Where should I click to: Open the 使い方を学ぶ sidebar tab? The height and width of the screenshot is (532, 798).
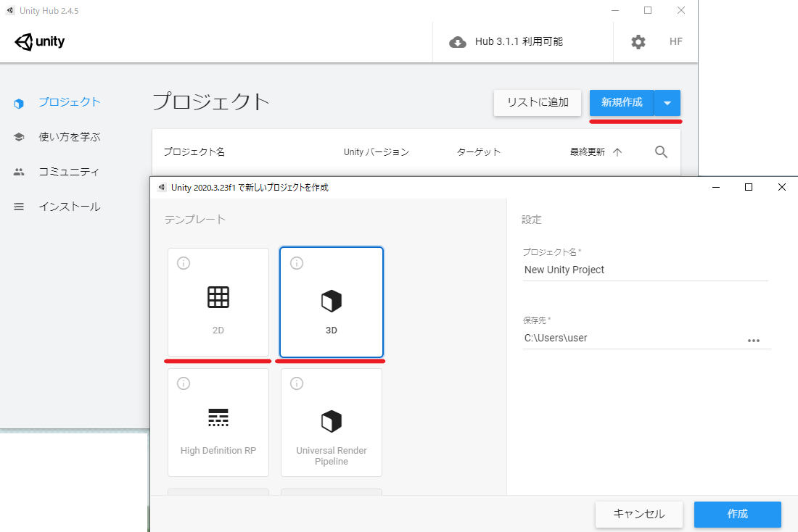click(69, 137)
